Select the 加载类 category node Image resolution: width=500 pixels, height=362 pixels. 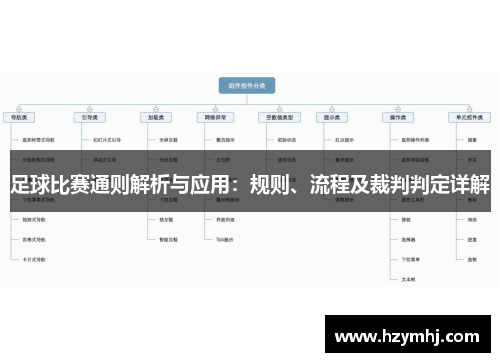pyautogui.click(x=156, y=118)
